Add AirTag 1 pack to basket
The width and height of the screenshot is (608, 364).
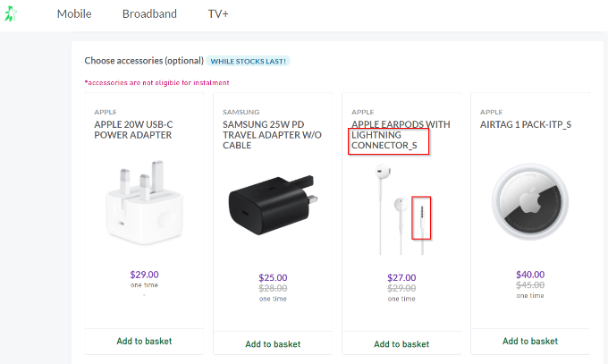pos(530,341)
